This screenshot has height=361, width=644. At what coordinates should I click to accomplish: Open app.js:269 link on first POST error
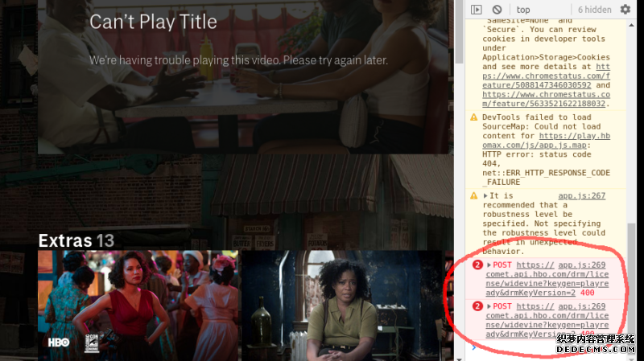coord(581,265)
